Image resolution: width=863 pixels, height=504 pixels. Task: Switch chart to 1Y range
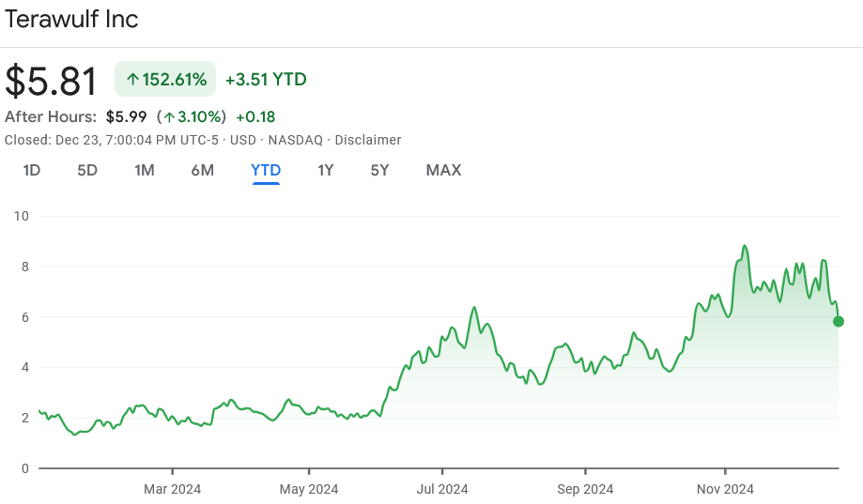pos(325,171)
